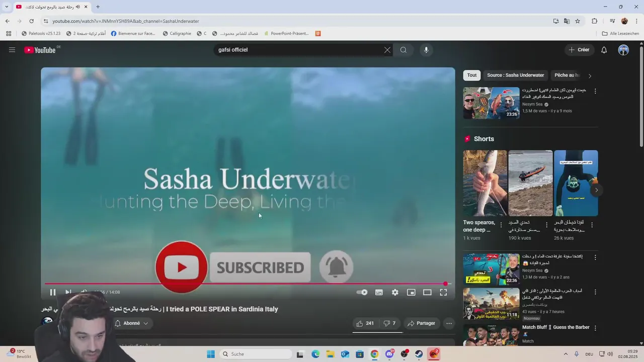644x362 pixels.
Task: Open the Chrome extensions puzzle icon
Action: (594, 21)
